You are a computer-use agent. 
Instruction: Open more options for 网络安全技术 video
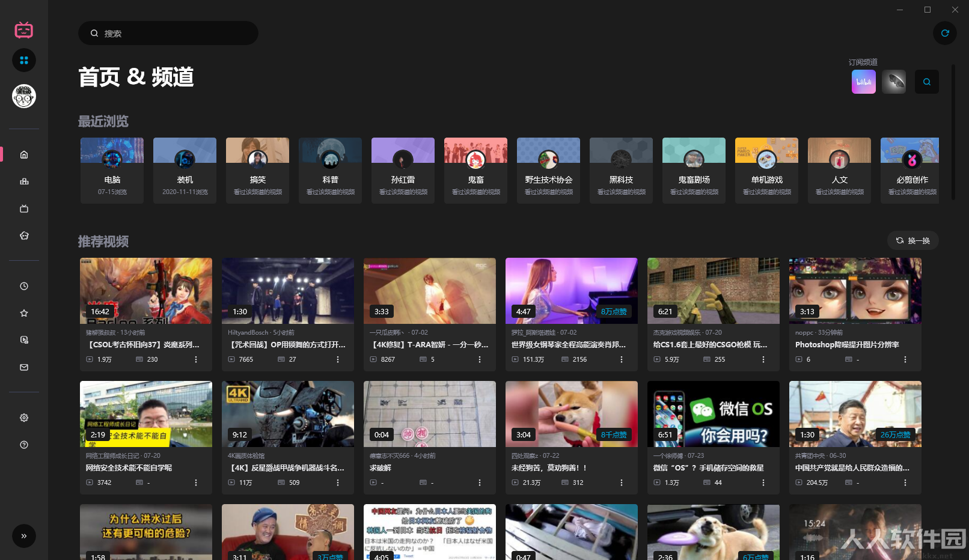(x=196, y=482)
